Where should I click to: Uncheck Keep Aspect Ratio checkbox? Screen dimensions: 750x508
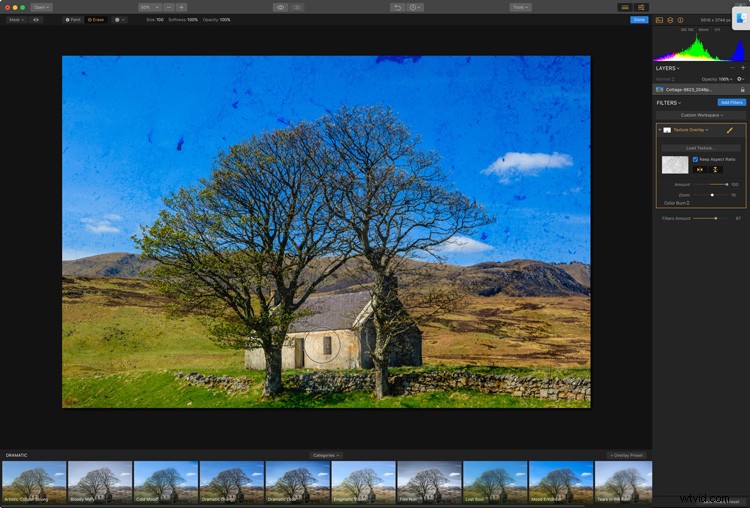click(695, 159)
